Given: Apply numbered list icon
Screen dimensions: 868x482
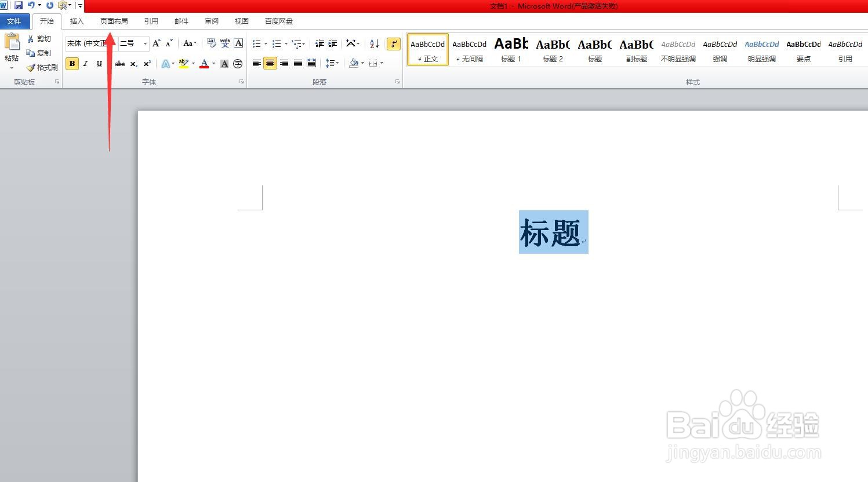Looking at the screenshot, I should tap(277, 43).
